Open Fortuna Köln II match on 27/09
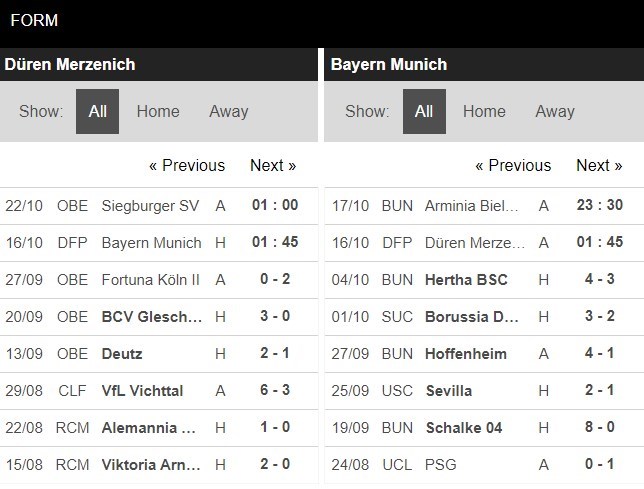This screenshot has width=644, height=489. click(159, 280)
